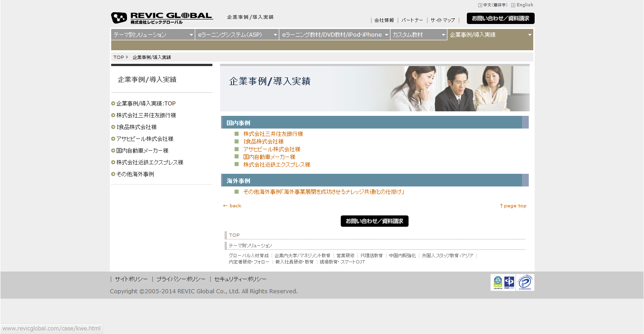Open 株式会社近鉄エクスプレス様 under 国内事例
Screen dimensions: 644x334
(x=277, y=165)
